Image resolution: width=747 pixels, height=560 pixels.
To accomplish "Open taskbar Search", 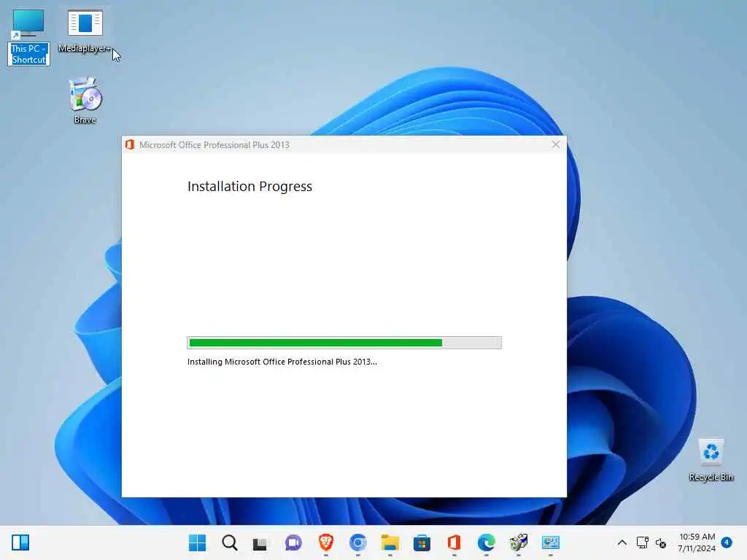I will click(230, 542).
